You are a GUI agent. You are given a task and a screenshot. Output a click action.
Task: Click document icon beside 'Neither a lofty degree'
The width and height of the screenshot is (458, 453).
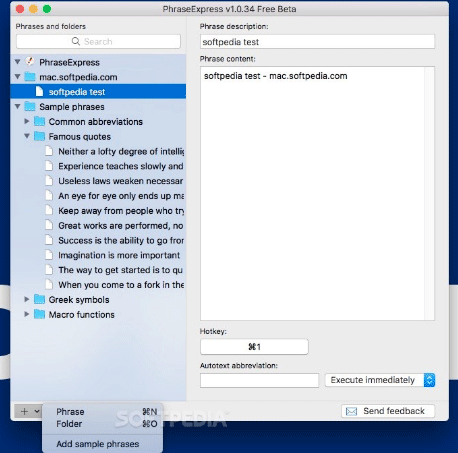[49, 151]
